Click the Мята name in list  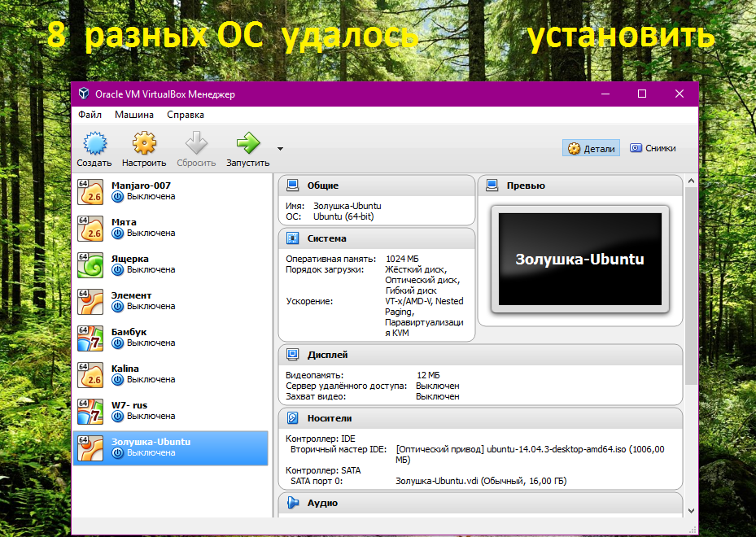point(124,222)
